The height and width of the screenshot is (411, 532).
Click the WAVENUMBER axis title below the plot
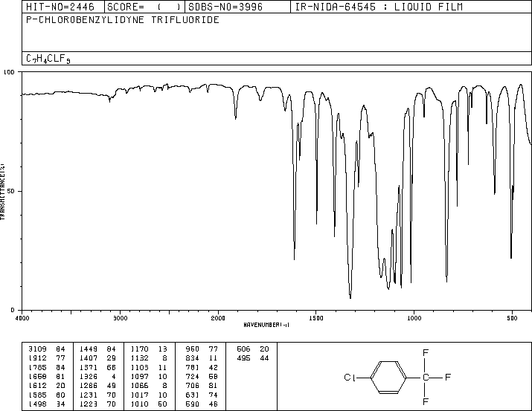point(266,325)
